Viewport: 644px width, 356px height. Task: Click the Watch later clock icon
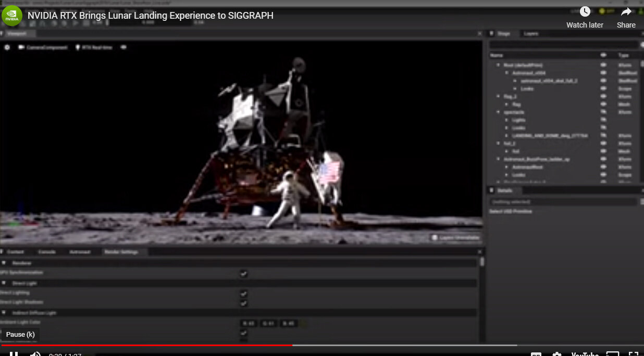tap(585, 11)
